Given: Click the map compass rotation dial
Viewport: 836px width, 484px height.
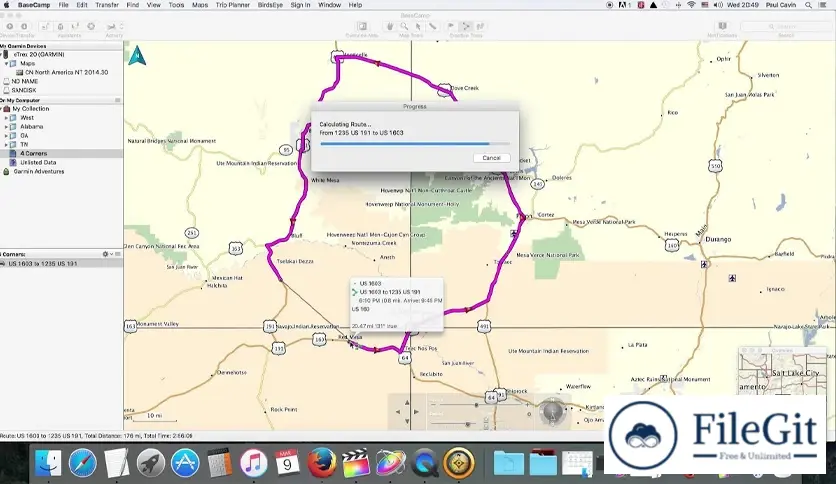Looking at the screenshot, I should click(552, 412).
